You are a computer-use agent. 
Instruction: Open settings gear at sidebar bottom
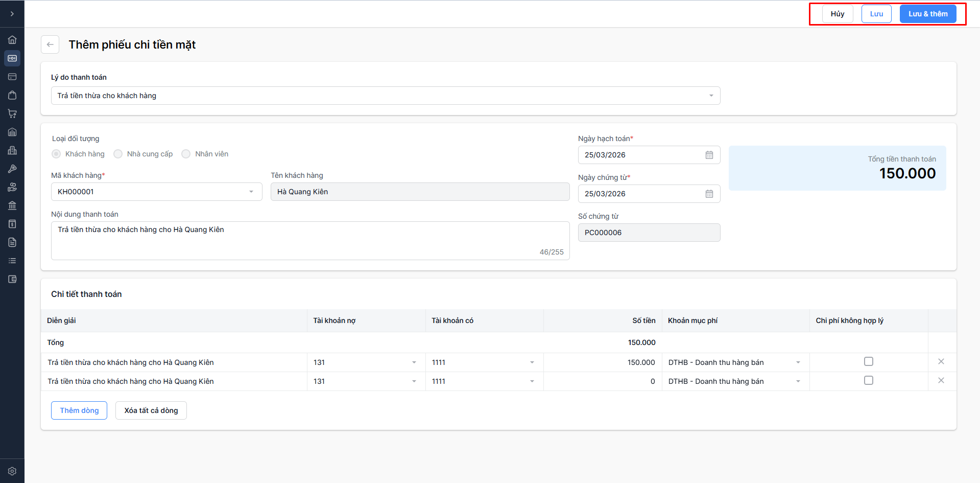click(12, 471)
